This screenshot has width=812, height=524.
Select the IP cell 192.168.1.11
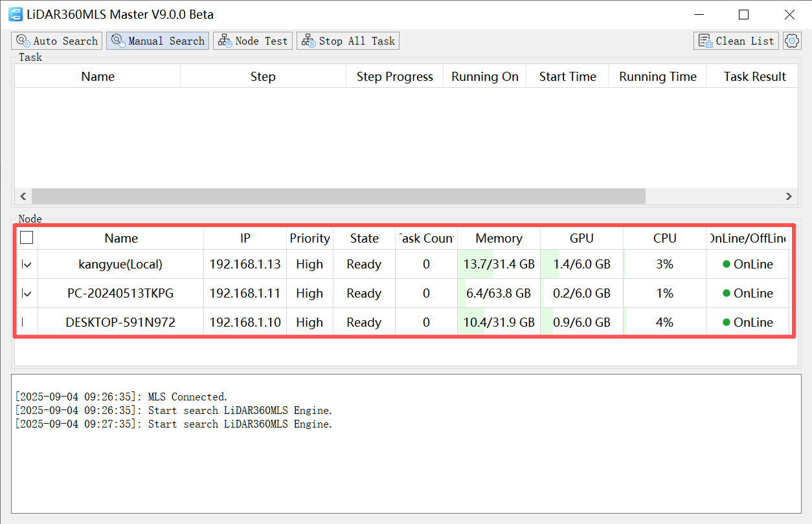(245, 293)
